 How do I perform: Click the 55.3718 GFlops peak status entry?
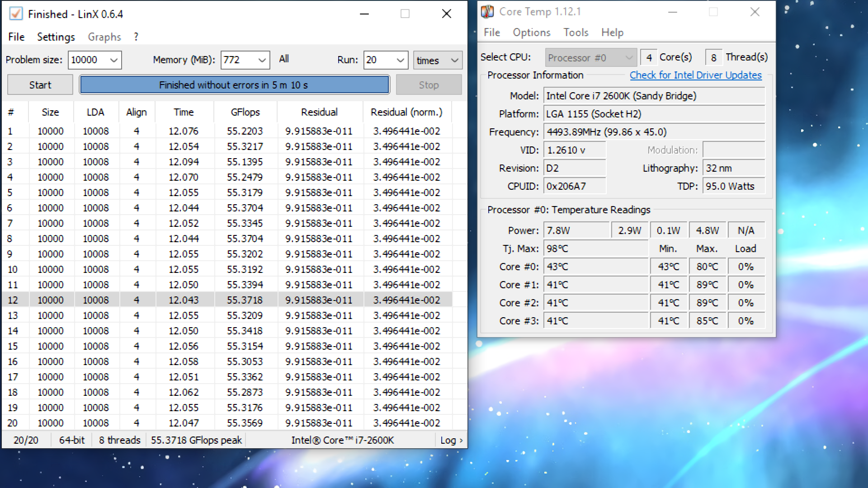click(x=197, y=440)
